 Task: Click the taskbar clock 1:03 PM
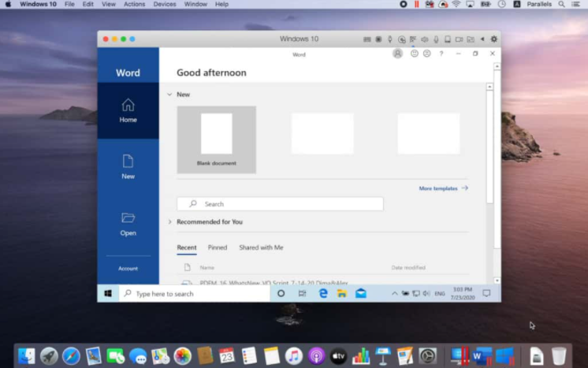click(463, 293)
